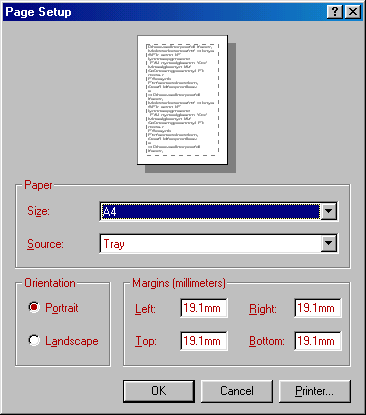
Task: Click the Size: label
Action: tap(38, 211)
